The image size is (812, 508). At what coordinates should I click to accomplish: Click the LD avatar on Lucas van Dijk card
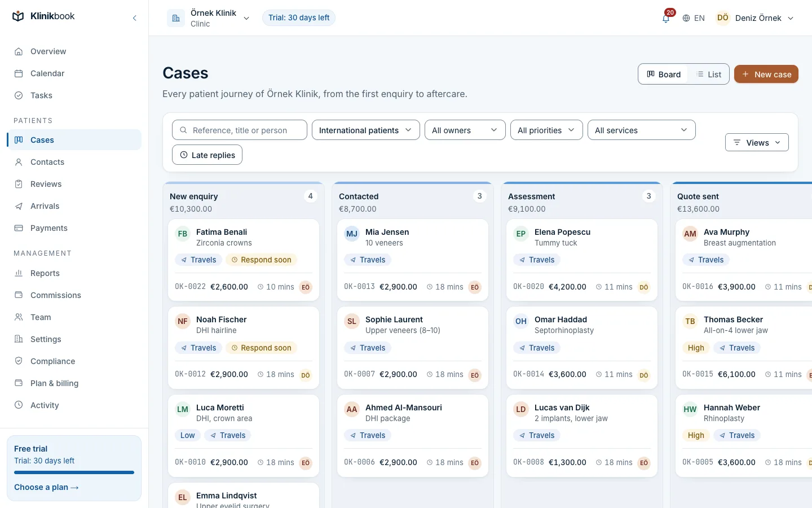(x=521, y=409)
